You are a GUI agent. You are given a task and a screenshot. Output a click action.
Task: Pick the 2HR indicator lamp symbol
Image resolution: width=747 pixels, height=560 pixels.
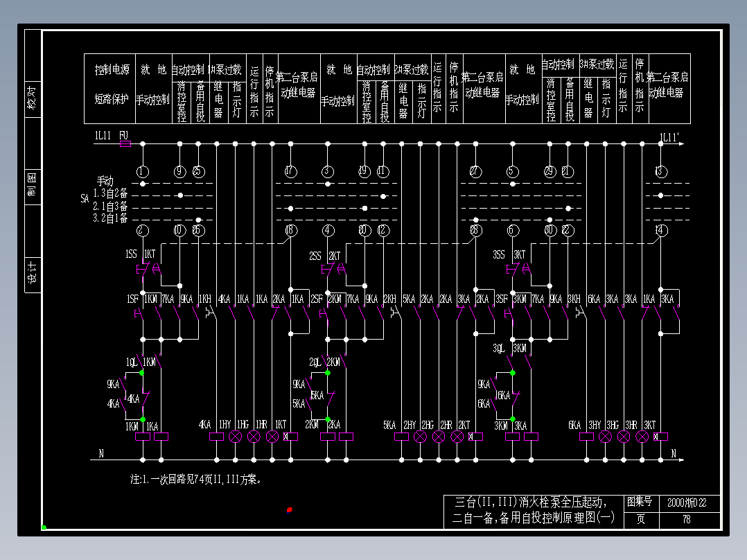(457, 437)
